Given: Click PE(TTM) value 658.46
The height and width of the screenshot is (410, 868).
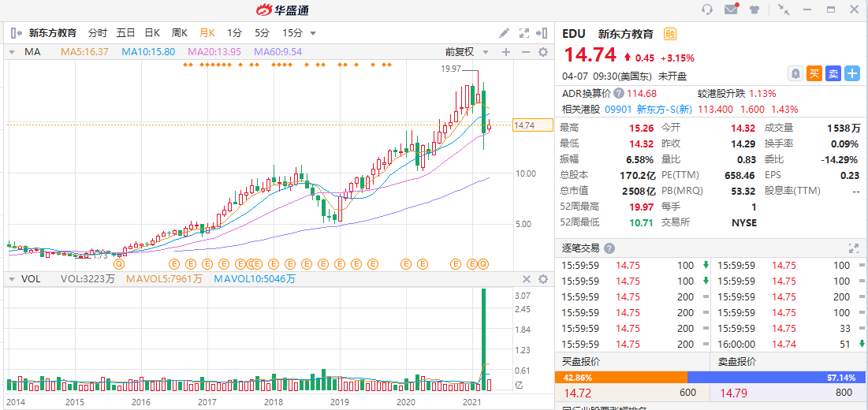Looking at the screenshot, I should click(x=739, y=175).
